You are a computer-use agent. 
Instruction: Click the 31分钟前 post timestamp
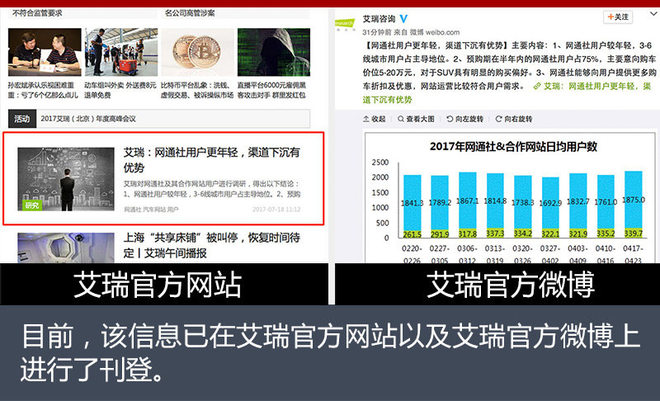click(377, 32)
